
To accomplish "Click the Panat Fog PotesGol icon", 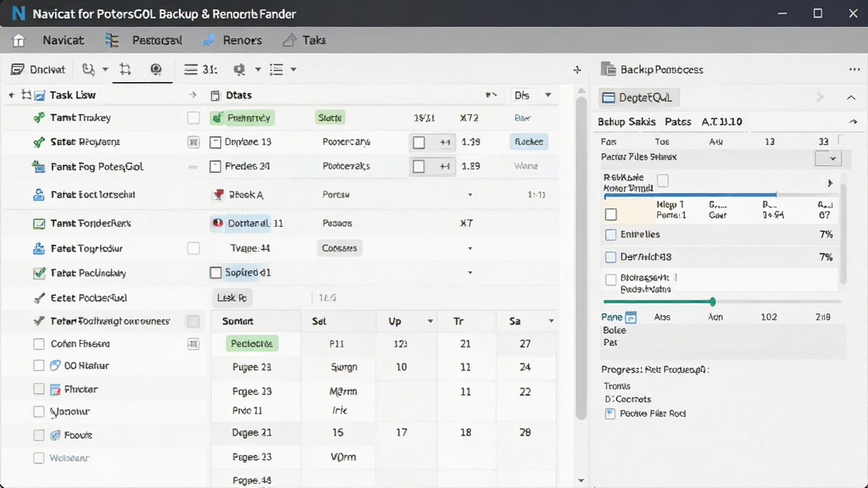I will point(38,166).
